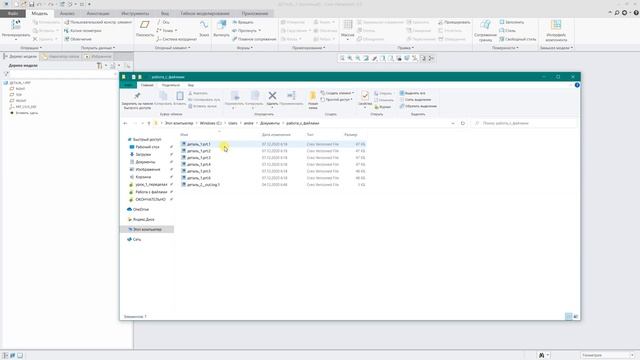Click Обратить выделение in Explorer ribbon
Screen dimensions: 640x360
[418, 106]
